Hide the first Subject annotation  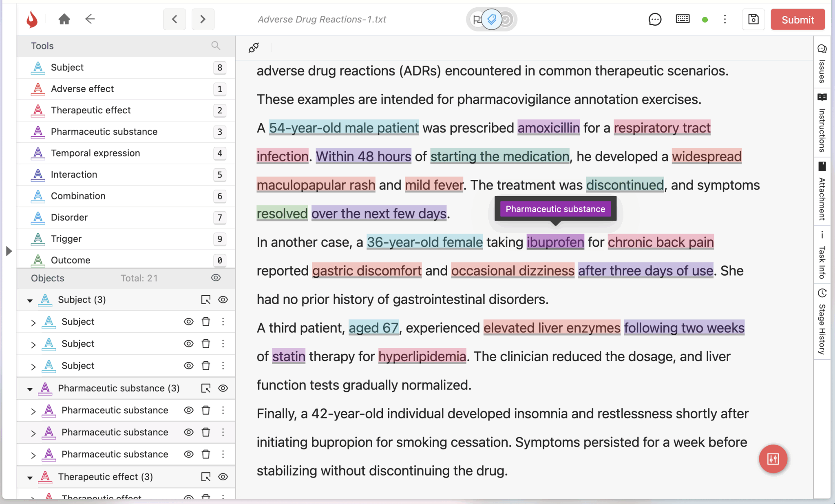(188, 322)
